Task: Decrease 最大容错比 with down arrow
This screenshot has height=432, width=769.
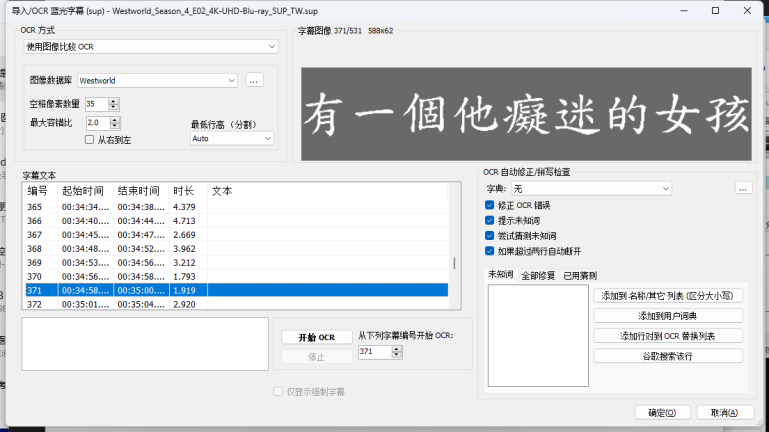Action: tap(115, 126)
